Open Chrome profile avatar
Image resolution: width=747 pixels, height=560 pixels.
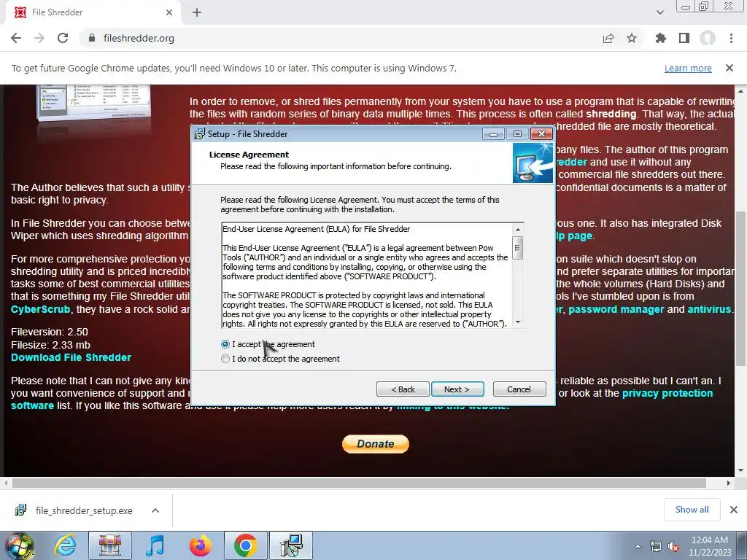[708, 38]
